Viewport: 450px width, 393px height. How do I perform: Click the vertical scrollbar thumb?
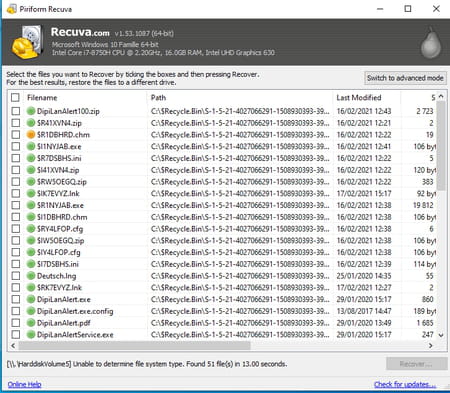tap(441, 146)
